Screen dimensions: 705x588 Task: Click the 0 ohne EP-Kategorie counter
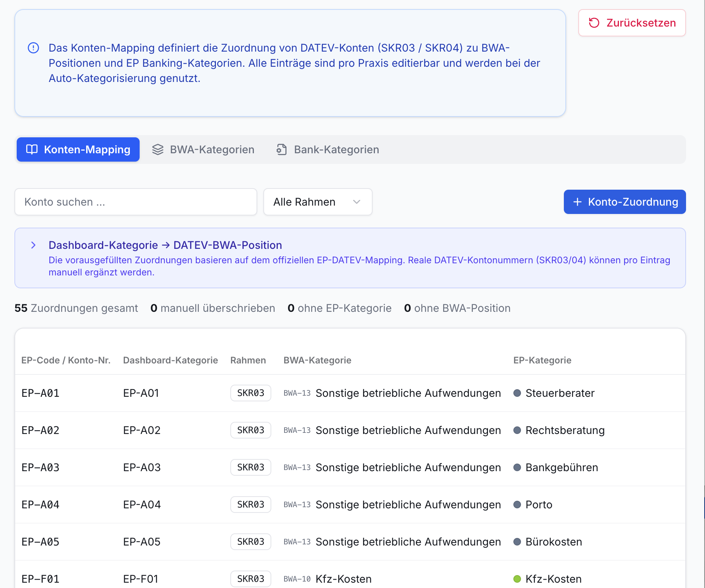click(340, 308)
